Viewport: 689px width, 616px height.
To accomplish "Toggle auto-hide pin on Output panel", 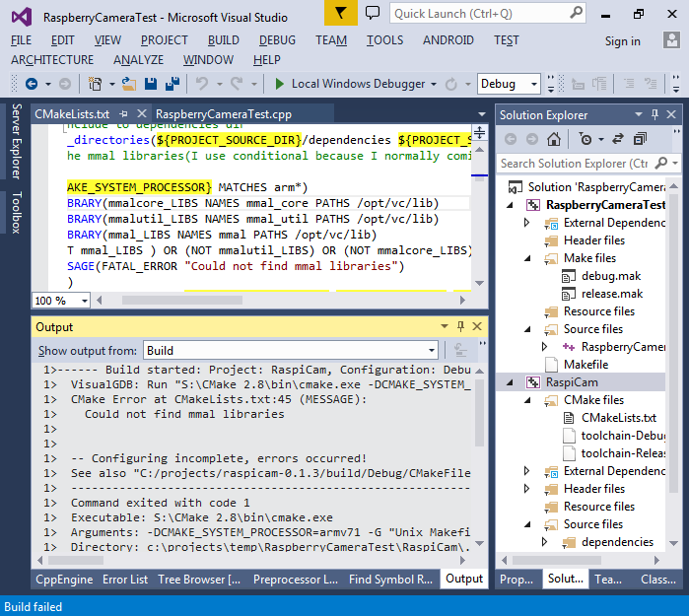I will tap(460, 326).
